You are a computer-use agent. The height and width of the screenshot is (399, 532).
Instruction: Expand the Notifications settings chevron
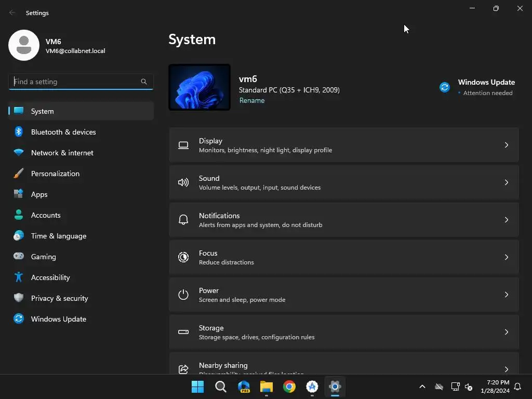506,220
